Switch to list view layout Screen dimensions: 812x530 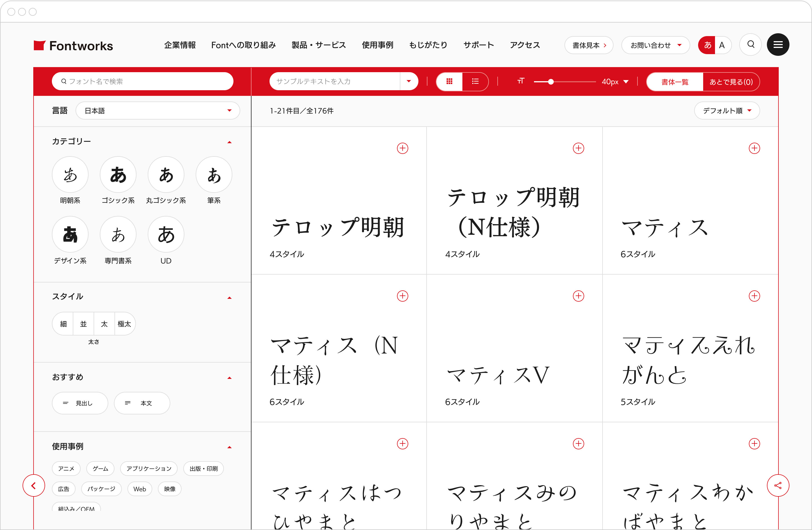point(475,81)
